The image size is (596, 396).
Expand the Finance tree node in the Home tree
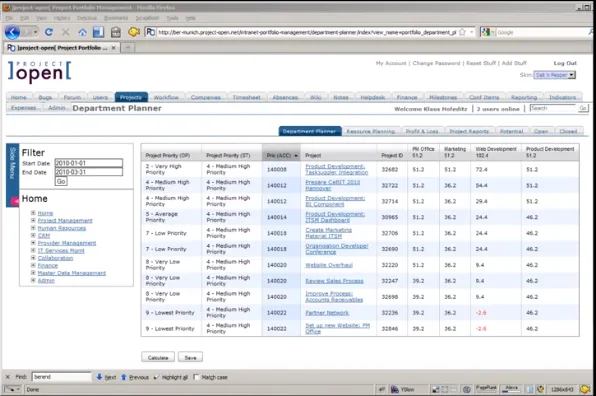[x=33, y=265]
